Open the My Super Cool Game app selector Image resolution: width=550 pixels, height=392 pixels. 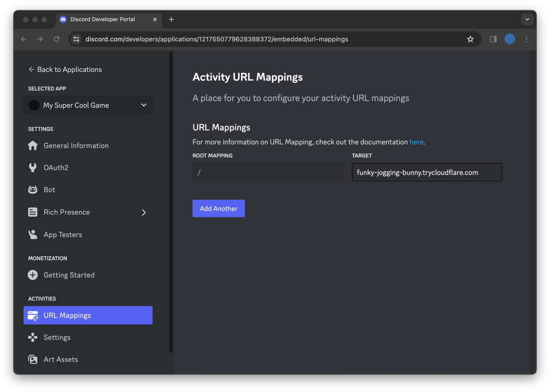(88, 105)
